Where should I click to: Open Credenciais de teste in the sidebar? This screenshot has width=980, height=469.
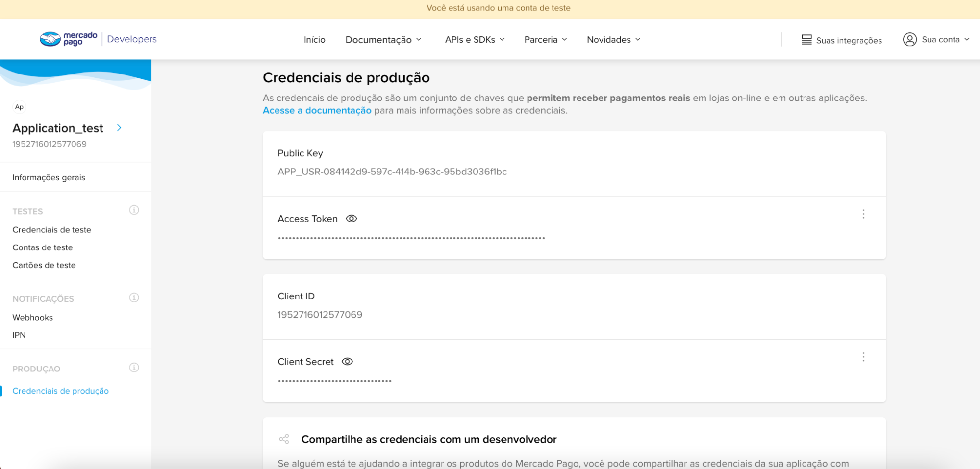(51, 230)
